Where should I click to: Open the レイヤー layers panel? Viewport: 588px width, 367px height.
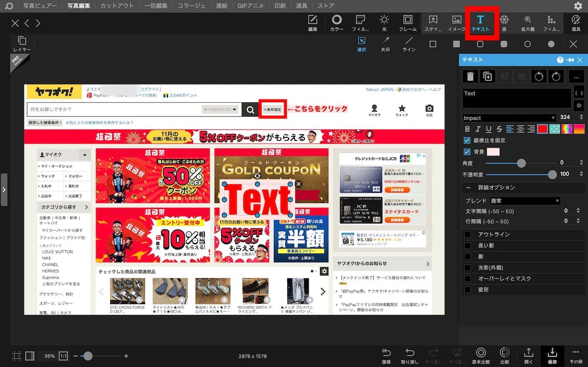(22, 44)
